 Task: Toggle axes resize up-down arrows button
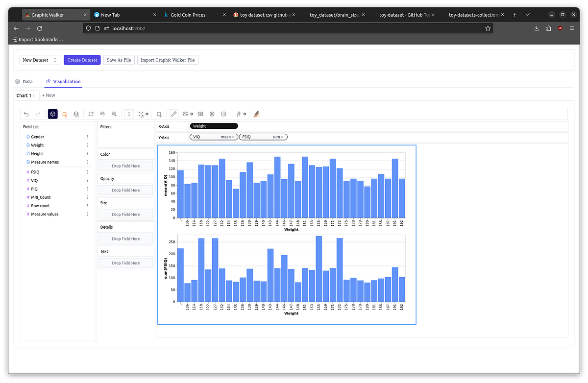coord(129,114)
